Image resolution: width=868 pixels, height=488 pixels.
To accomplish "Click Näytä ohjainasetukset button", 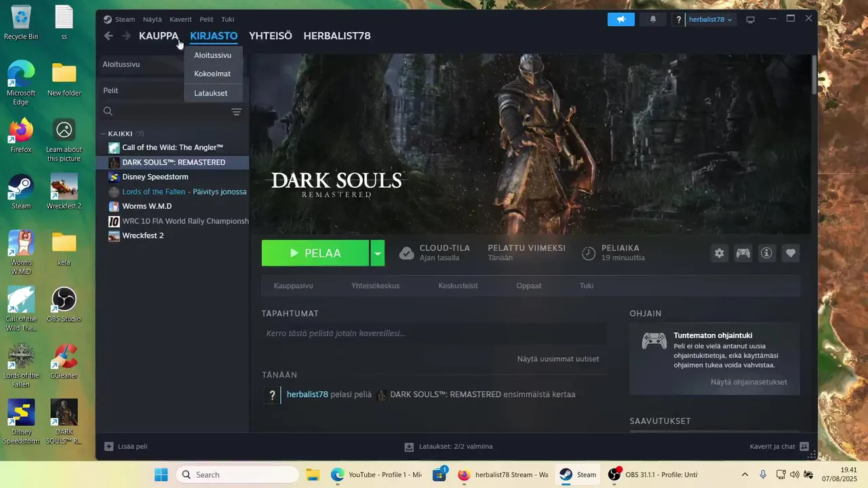I will [x=749, y=382].
